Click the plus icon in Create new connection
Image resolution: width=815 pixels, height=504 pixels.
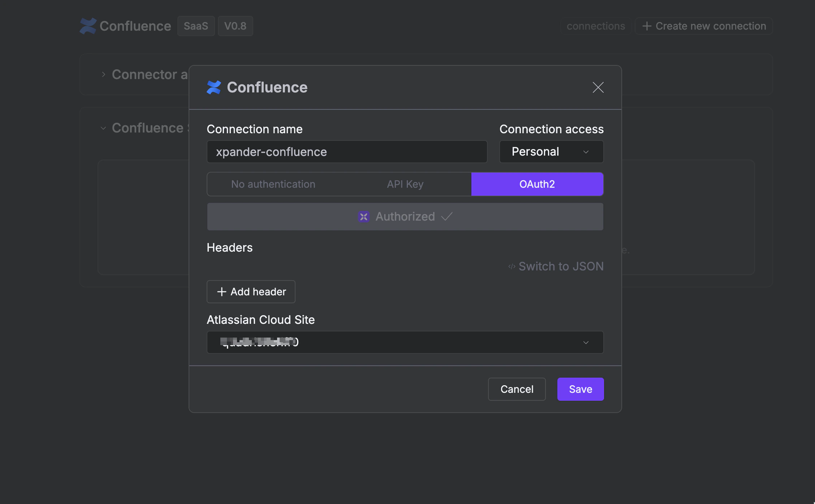(647, 26)
